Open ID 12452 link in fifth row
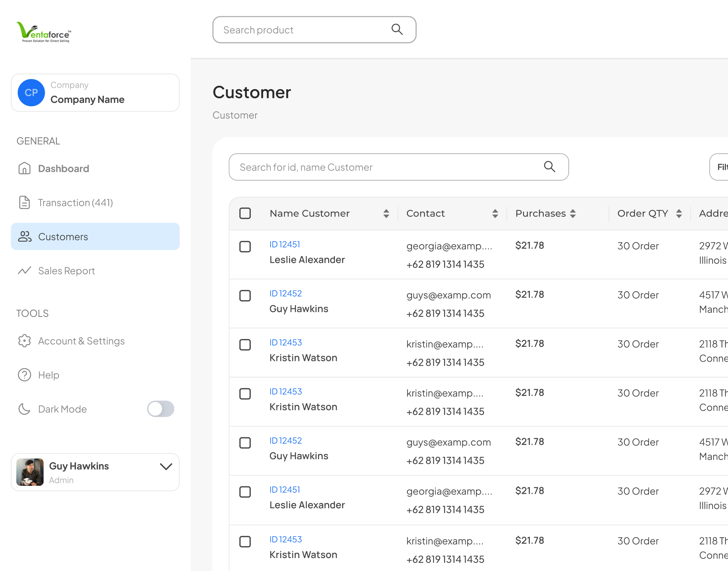Image resolution: width=728 pixels, height=571 pixels. tap(286, 441)
